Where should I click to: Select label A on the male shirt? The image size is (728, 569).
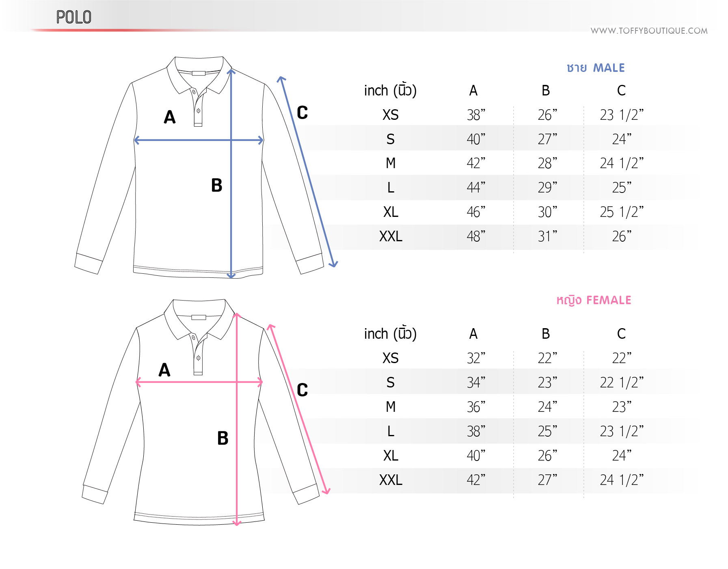pos(170,117)
